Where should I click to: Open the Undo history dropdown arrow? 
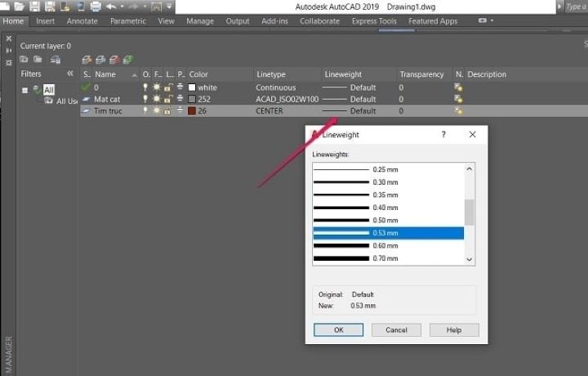122,7
